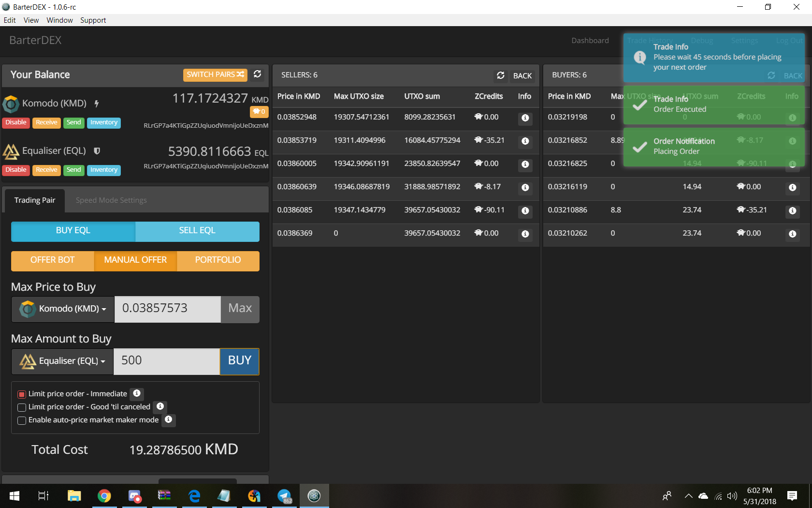Click the Max Price to Buy input field
The height and width of the screenshot is (508, 812).
[168, 309]
